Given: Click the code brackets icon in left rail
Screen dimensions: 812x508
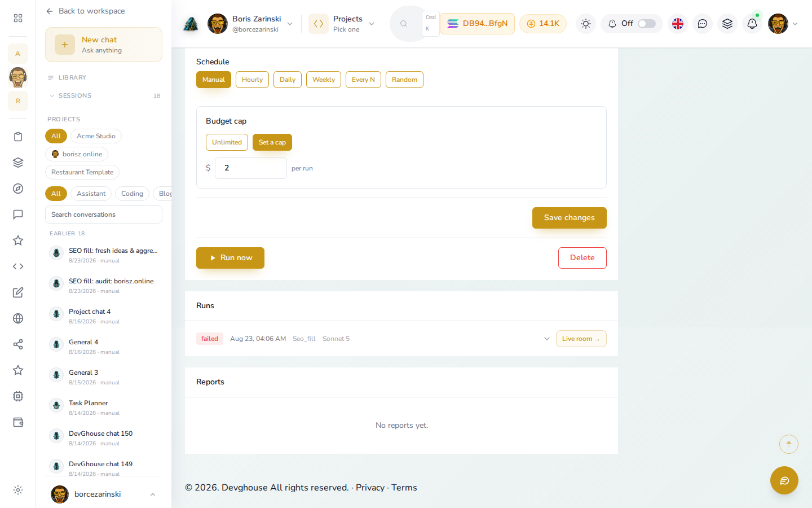Looking at the screenshot, I should pos(18,266).
